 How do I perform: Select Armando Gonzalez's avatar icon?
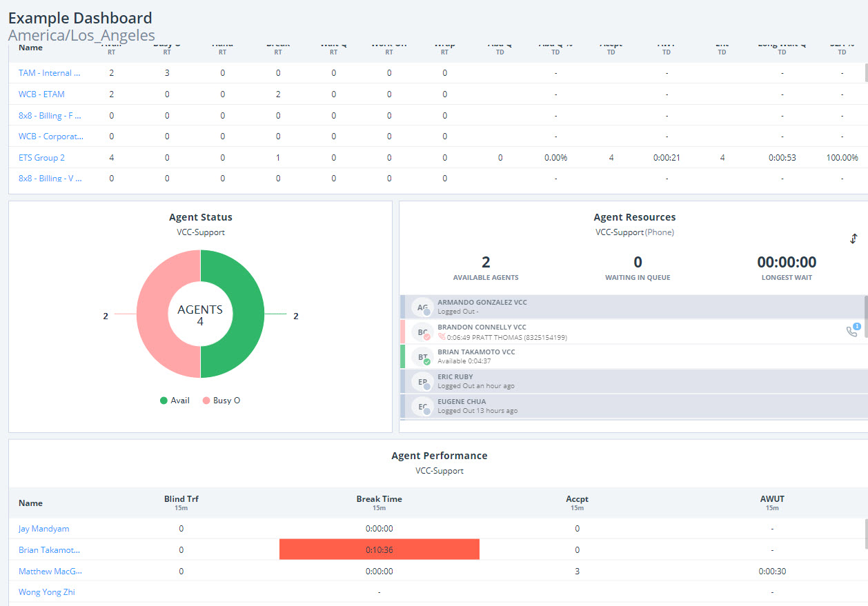point(422,307)
